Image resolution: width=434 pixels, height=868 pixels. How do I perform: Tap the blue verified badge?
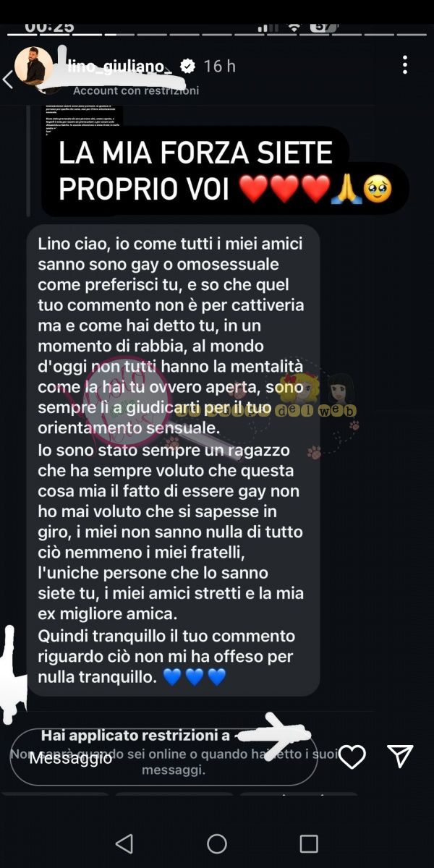[x=187, y=67]
